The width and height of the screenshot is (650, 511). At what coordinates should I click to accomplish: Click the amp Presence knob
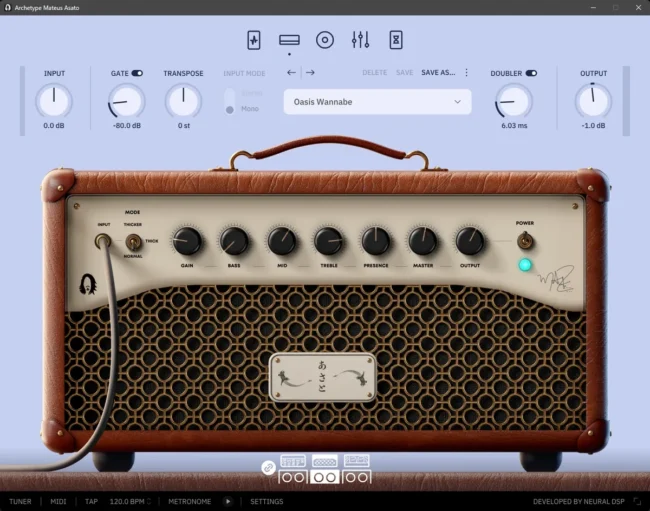point(376,241)
